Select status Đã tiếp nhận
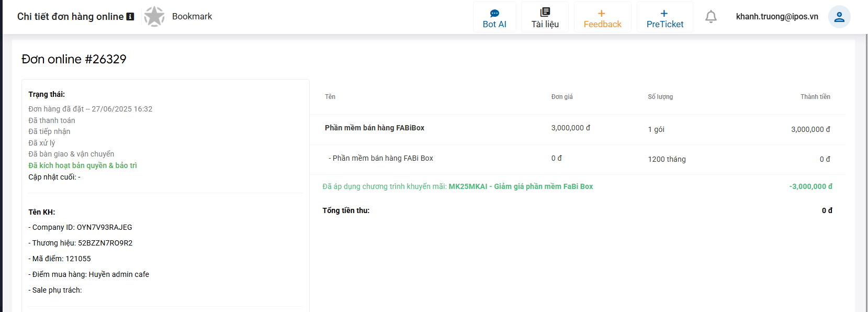Viewport: 868px width, 312px height. [x=49, y=131]
